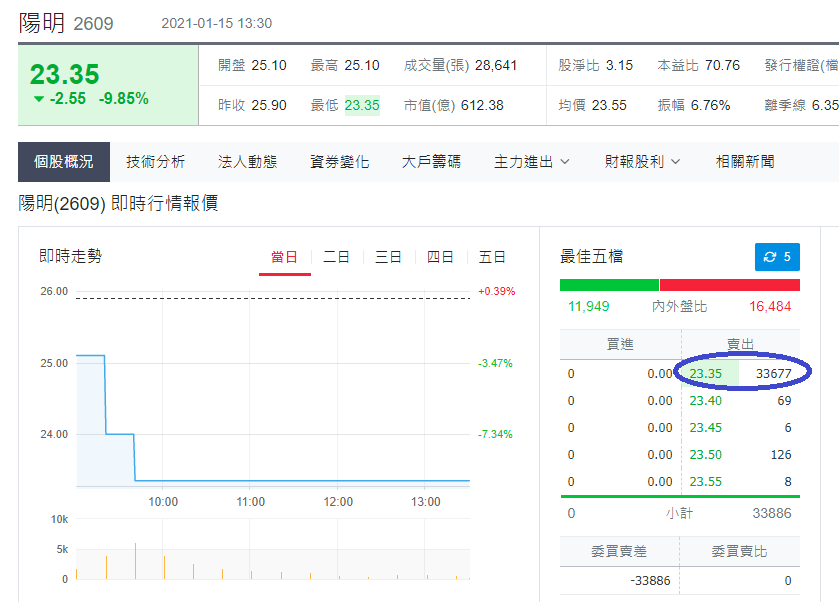This screenshot has width=839, height=602.
Task: Click the 23.40 ask price row
Action: pos(741,401)
